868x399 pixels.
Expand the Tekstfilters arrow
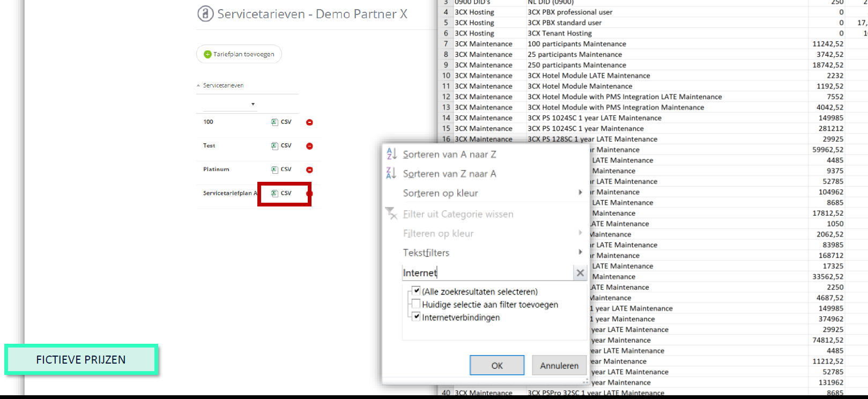(580, 252)
